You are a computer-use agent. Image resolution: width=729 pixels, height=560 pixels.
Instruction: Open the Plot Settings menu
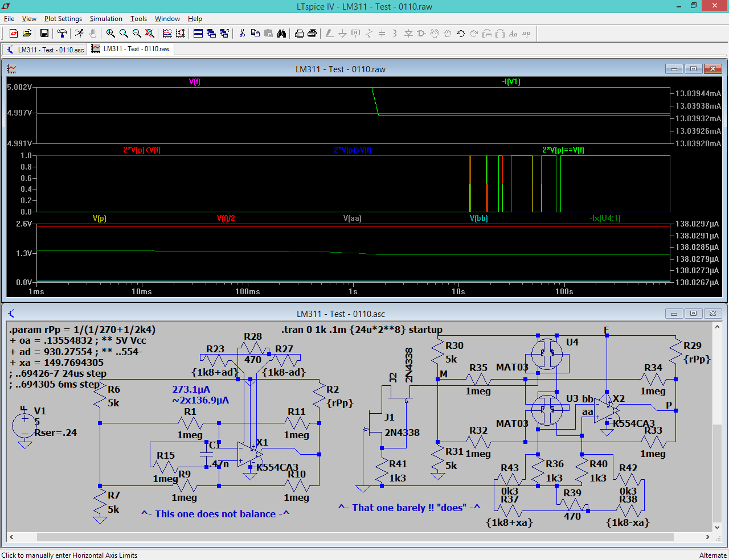63,19
